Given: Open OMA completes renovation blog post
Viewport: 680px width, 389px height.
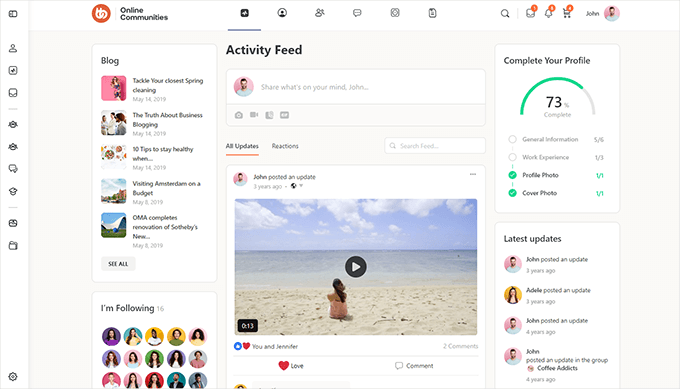Looking at the screenshot, I should (165, 227).
